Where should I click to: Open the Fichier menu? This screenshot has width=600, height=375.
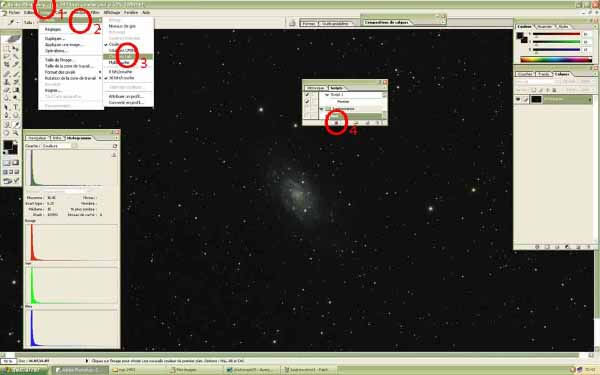(14, 12)
